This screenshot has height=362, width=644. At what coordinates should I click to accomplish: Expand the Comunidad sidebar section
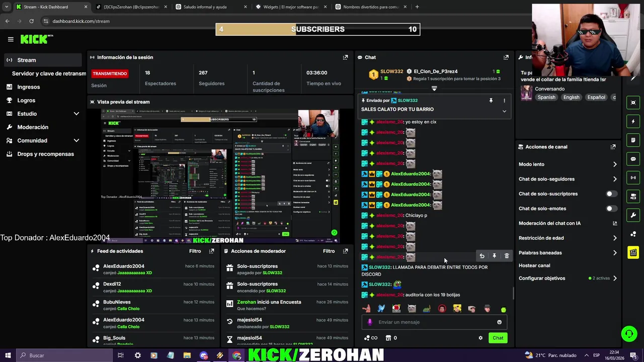76,140
